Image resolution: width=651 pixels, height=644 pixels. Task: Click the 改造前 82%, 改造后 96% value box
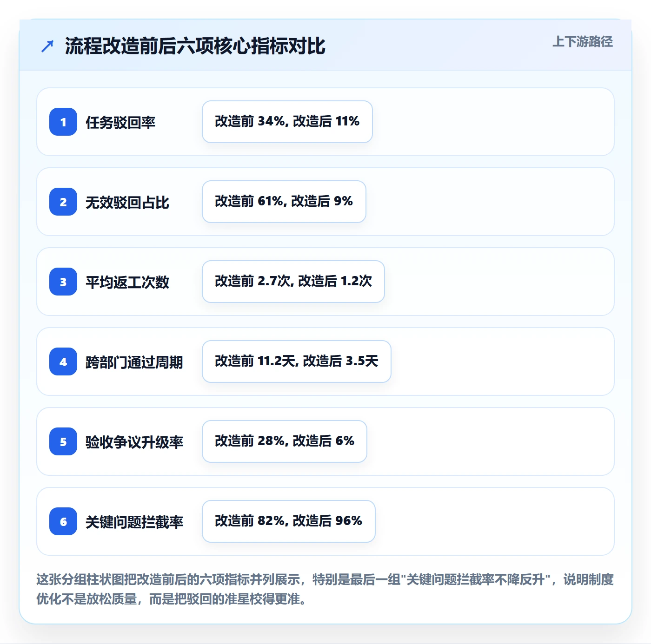tap(289, 521)
